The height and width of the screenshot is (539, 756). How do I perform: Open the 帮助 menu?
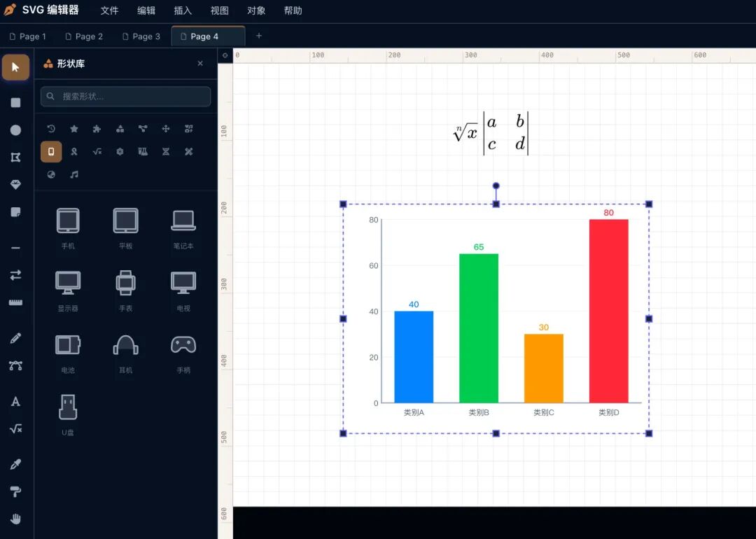[x=293, y=10]
